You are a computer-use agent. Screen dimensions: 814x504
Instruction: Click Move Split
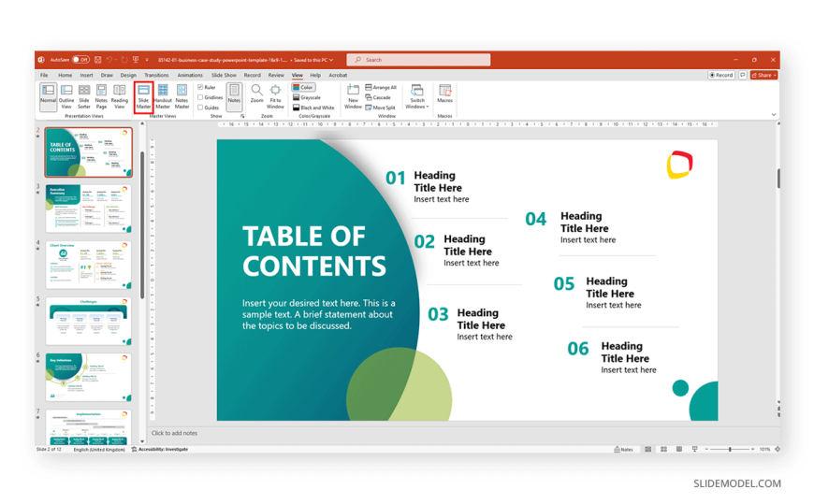(x=380, y=108)
